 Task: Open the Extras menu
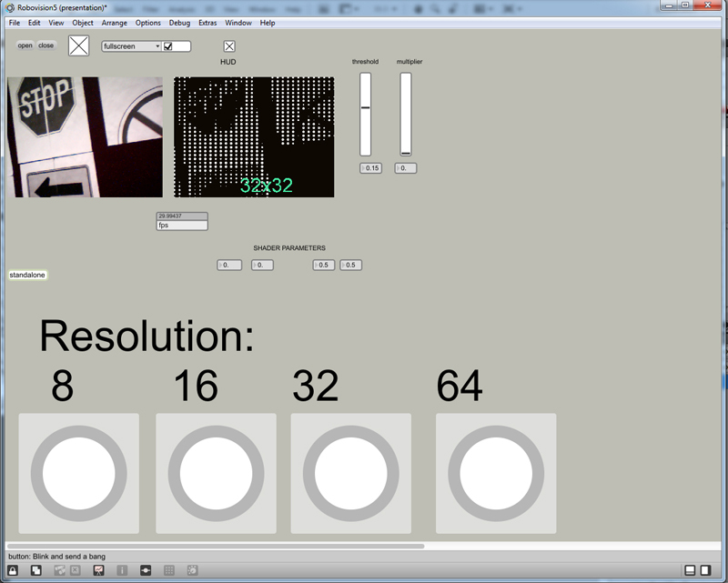(x=207, y=22)
